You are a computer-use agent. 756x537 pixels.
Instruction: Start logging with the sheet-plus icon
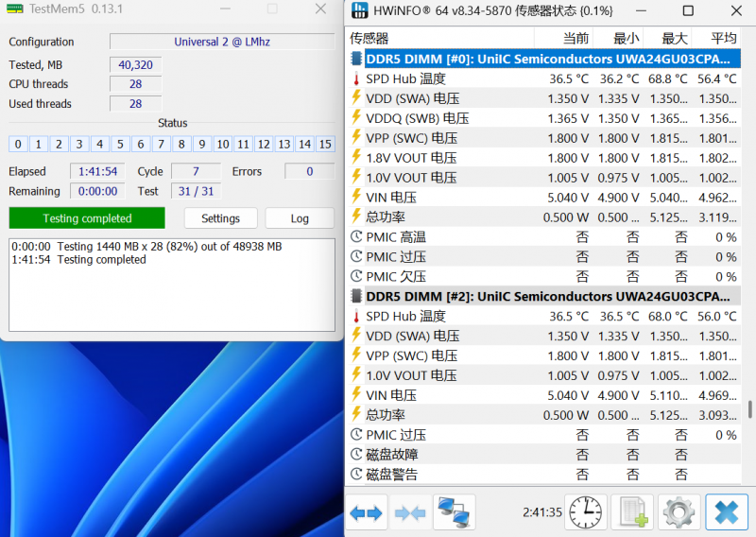pos(632,512)
